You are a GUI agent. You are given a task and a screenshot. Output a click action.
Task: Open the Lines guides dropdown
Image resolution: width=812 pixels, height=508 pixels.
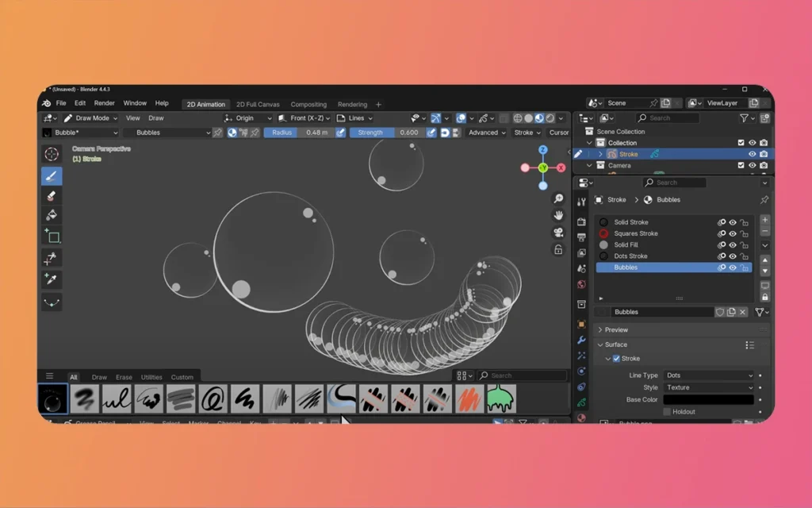[x=354, y=118]
